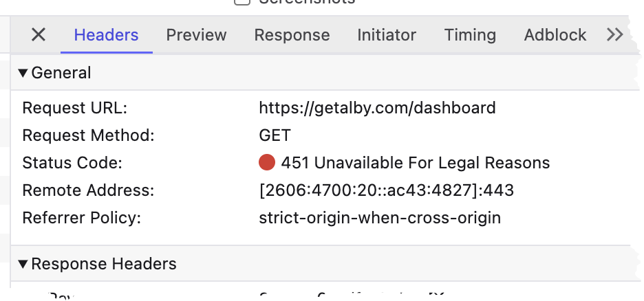Click the strict-origin-when-cross-origin policy value
The width and height of the screenshot is (644, 301).
tap(380, 218)
